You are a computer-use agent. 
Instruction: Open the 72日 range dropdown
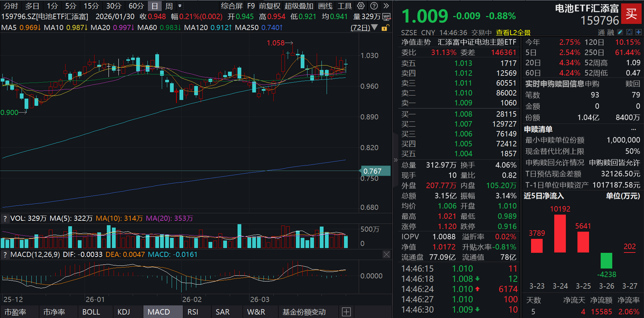(364, 28)
